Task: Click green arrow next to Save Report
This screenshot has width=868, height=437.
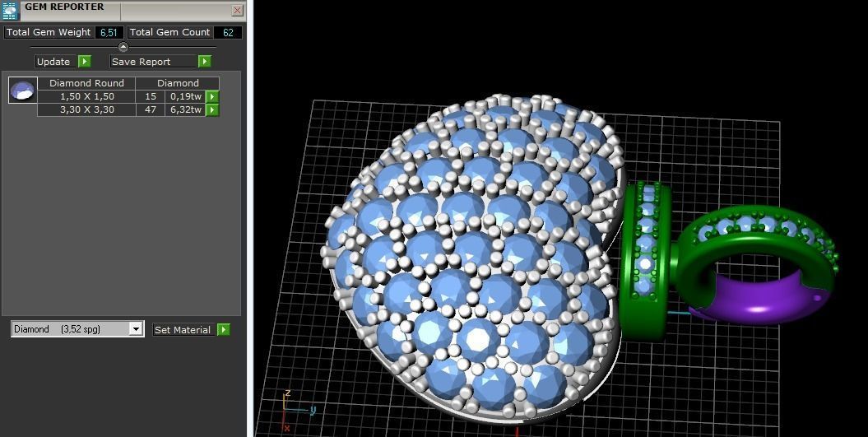Action: (x=205, y=62)
